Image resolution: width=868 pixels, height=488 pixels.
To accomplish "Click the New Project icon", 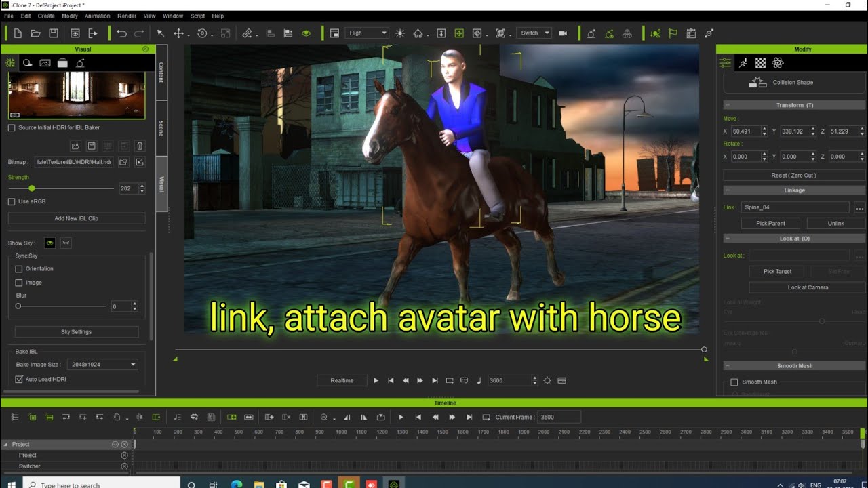I will tap(18, 33).
